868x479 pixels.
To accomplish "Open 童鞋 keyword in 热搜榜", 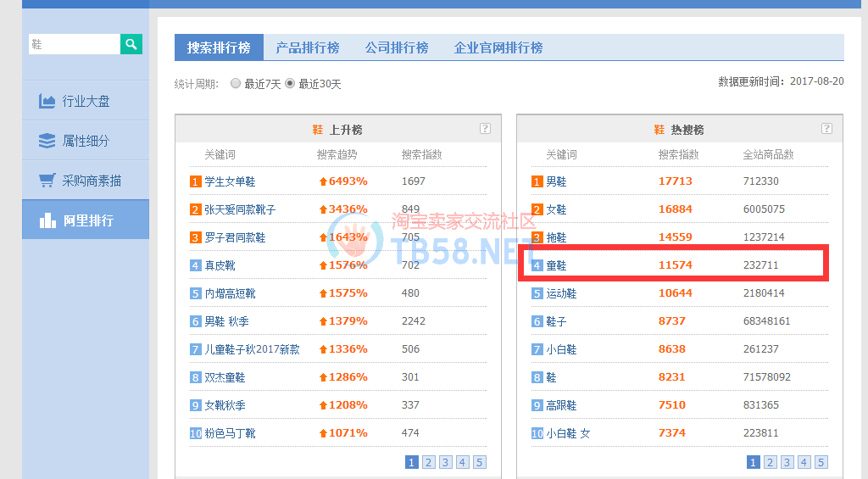I will click(x=556, y=265).
